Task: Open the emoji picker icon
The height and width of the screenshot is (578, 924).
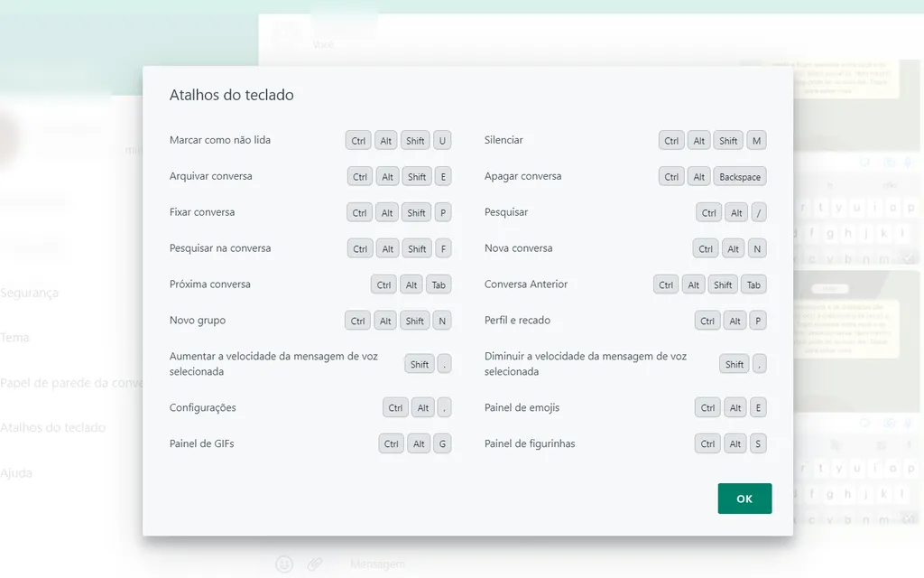Action: coord(284,564)
